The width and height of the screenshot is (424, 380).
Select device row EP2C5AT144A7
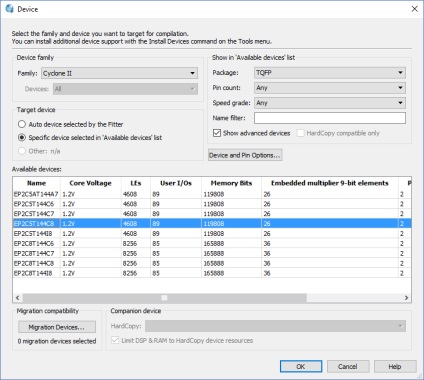point(212,194)
